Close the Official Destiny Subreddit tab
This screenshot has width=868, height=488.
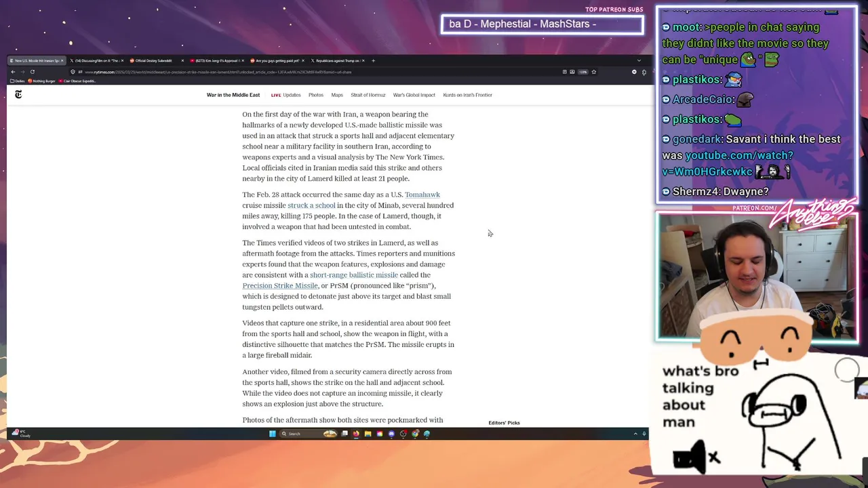pyautogui.click(x=182, y=60)
